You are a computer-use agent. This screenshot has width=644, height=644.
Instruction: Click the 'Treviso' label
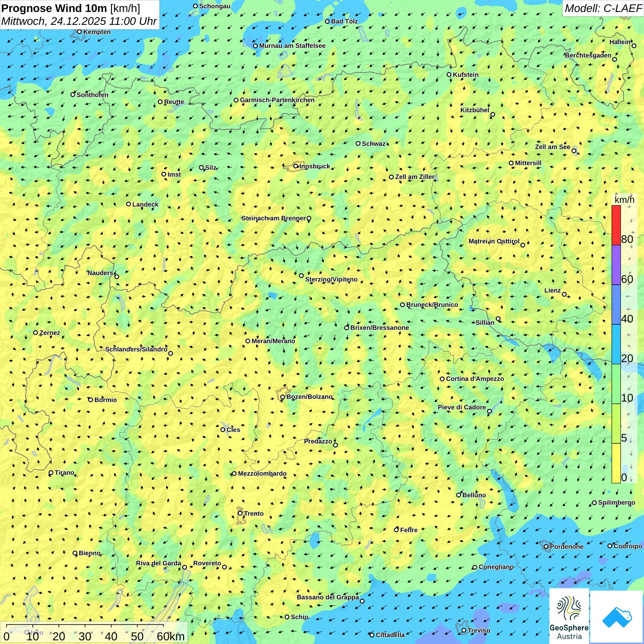coord(478,630)
